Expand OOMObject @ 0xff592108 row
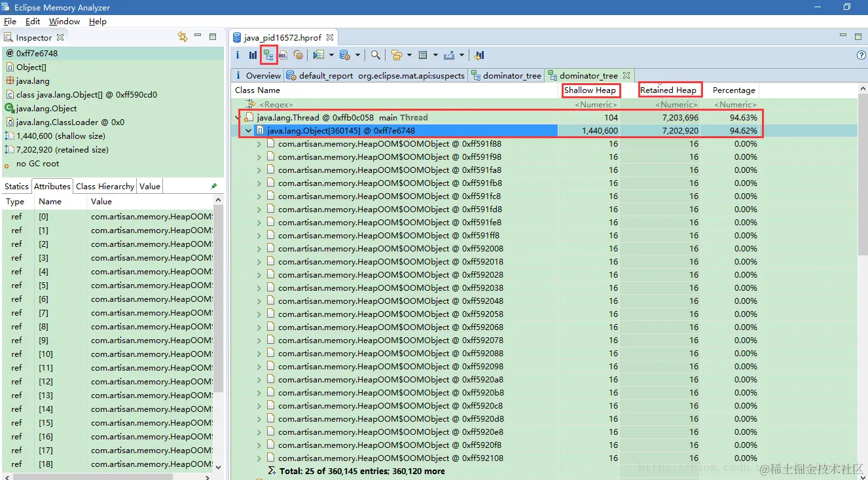This screenshot has height=480, width=868. (259, 458)
